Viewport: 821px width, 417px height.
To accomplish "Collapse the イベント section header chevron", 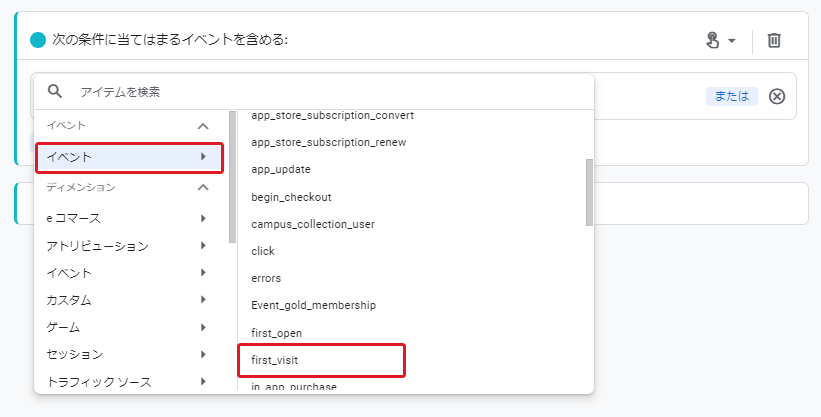I will click(x=203, y=126).
